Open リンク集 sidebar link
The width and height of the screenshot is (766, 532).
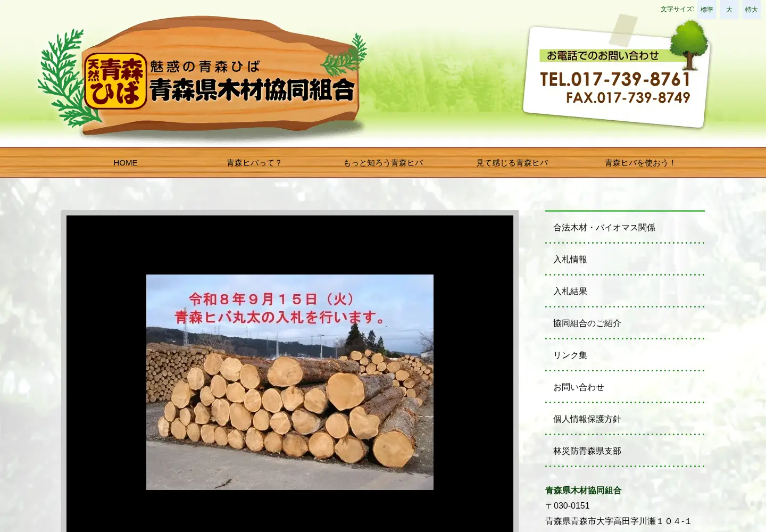coord(625,355)
